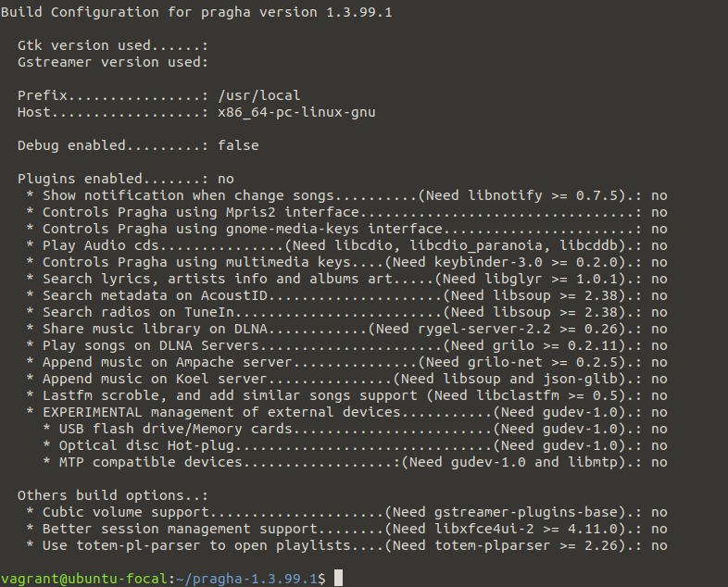Click the /usr/local prefix value

[x=259, y=95]
